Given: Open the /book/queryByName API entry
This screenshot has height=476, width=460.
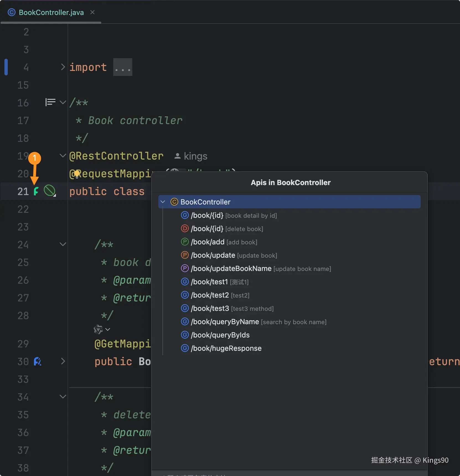Looking at the screenshot, I should [x=225, y=322].
